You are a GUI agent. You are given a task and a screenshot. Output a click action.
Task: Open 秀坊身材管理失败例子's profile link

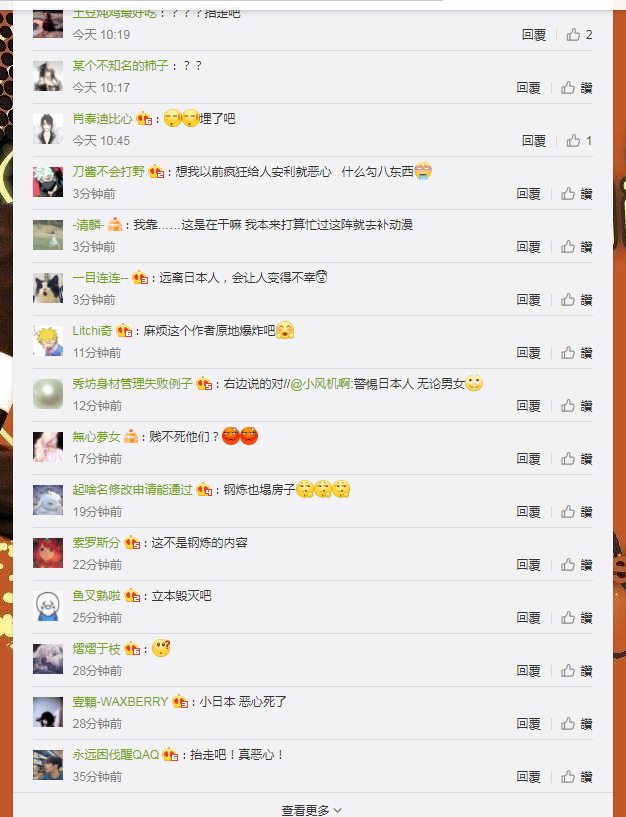coord(132,384)
